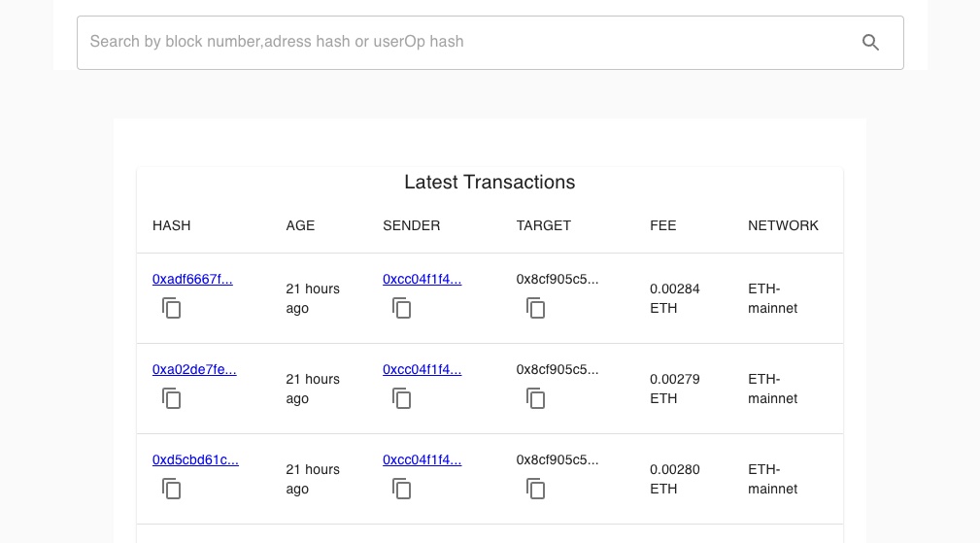Image resolution: width=980 pixels, height=543 pixels.
Task: Click the FEE column header
Action: [663, 225]
